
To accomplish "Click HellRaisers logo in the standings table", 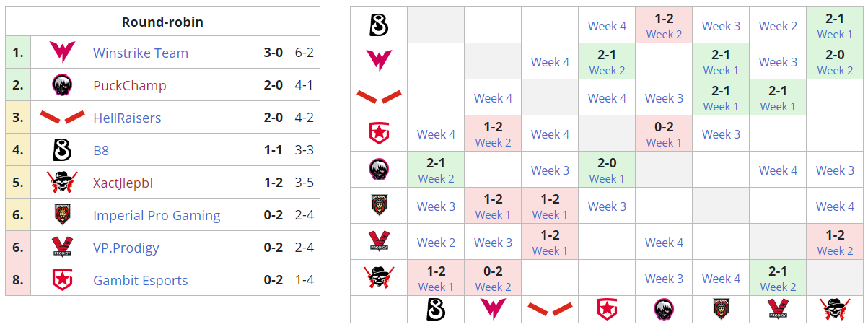I will click(62, 118).
